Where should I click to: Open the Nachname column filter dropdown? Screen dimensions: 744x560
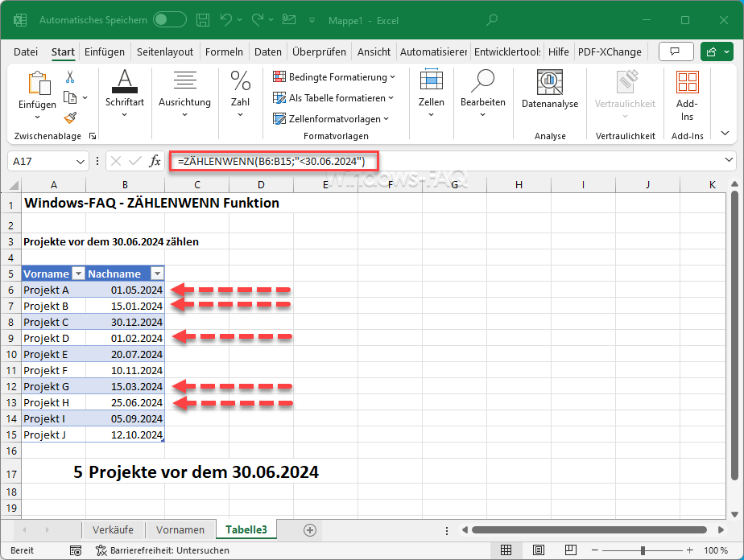tap(157, 274)
